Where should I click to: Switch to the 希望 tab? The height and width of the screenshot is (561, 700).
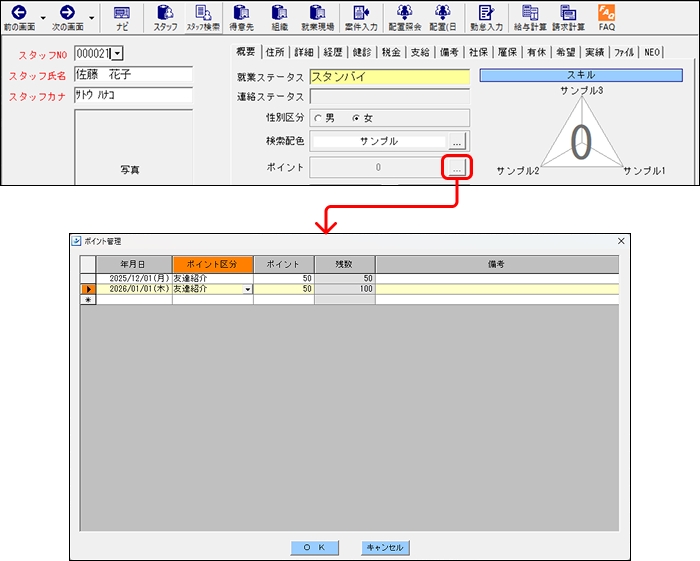pyautogui.click(x=566, y=52)
